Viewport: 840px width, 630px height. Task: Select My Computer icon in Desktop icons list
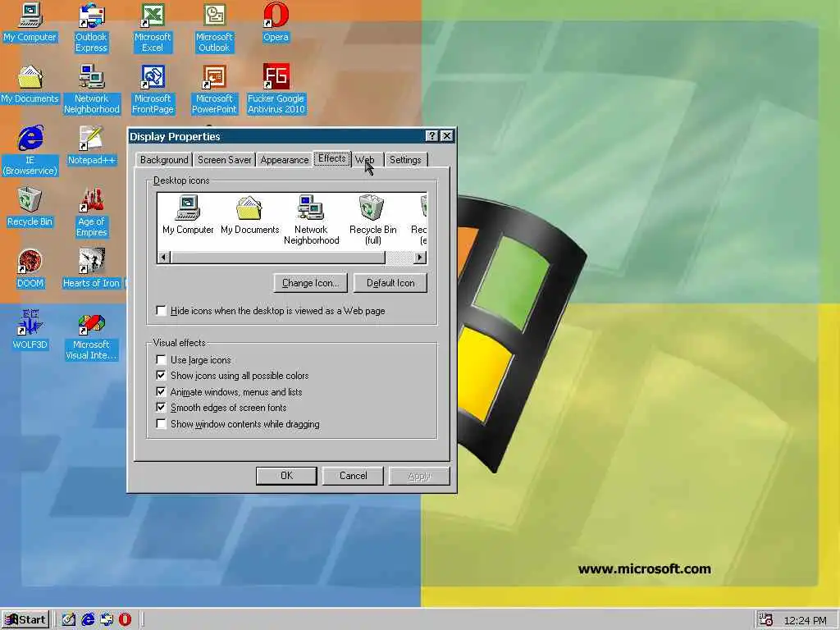pos(188,215)
